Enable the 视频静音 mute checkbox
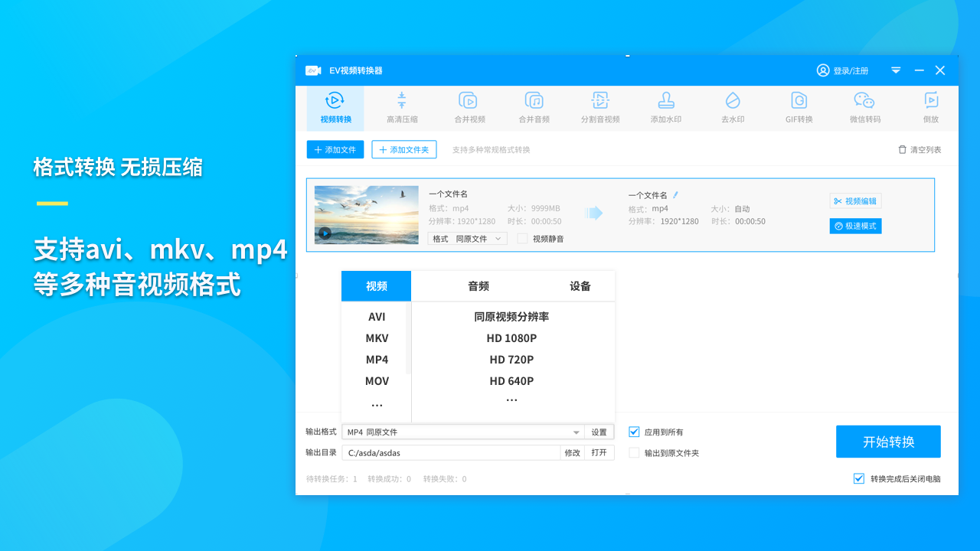The image size is (980, 551). click(522, 239)
